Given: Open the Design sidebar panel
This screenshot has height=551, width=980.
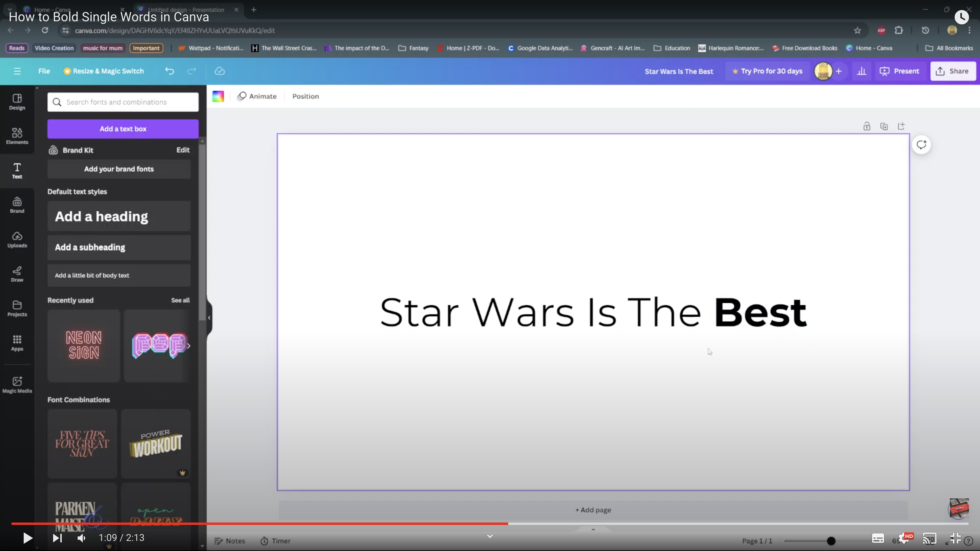Looking at the screenshot, I should pos(17,102).
